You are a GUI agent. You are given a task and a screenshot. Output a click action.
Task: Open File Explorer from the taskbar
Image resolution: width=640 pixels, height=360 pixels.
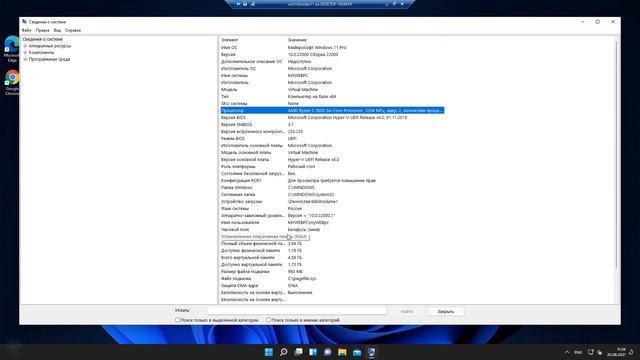(x=342, y=352)
